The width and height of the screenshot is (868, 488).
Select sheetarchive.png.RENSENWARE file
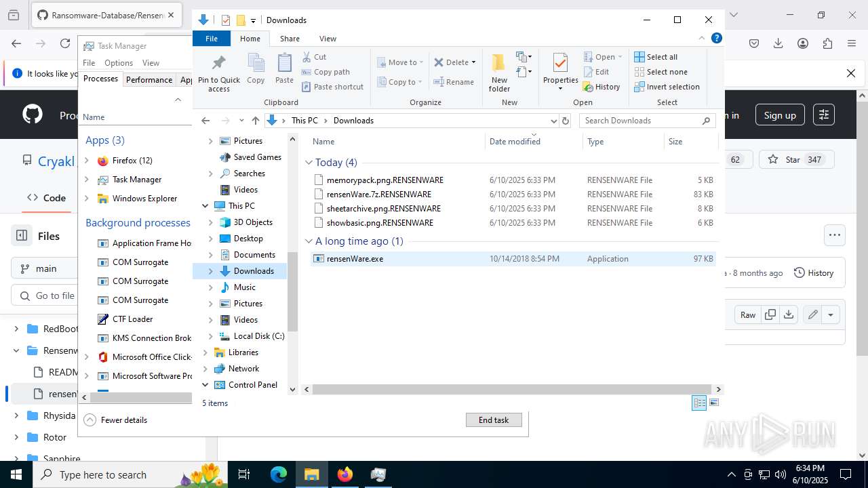[513, 209]
